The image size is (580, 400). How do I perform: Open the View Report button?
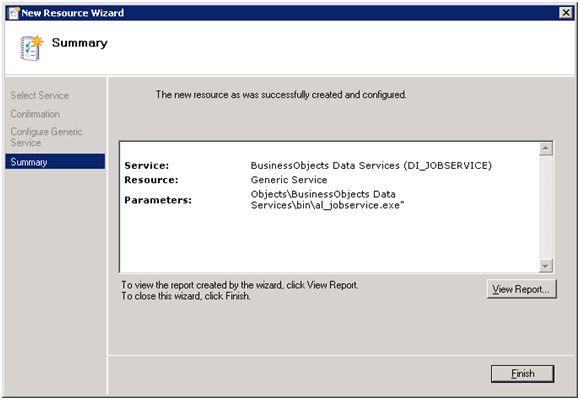coord(522,289)
